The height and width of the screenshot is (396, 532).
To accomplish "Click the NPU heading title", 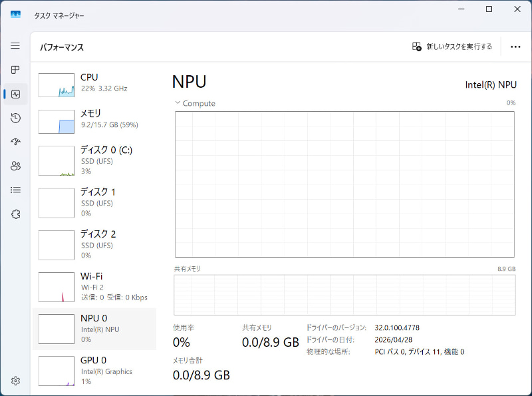I will [189, 82].
